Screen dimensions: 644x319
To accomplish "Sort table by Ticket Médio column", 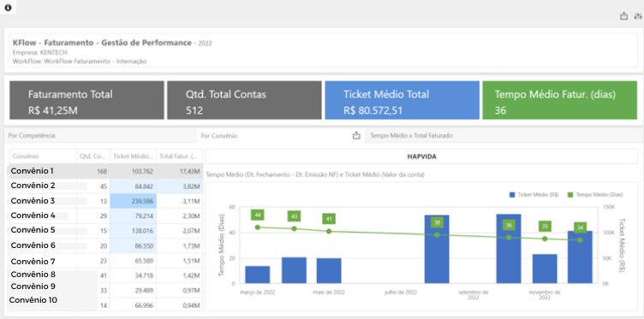I will tap(133, 157).
